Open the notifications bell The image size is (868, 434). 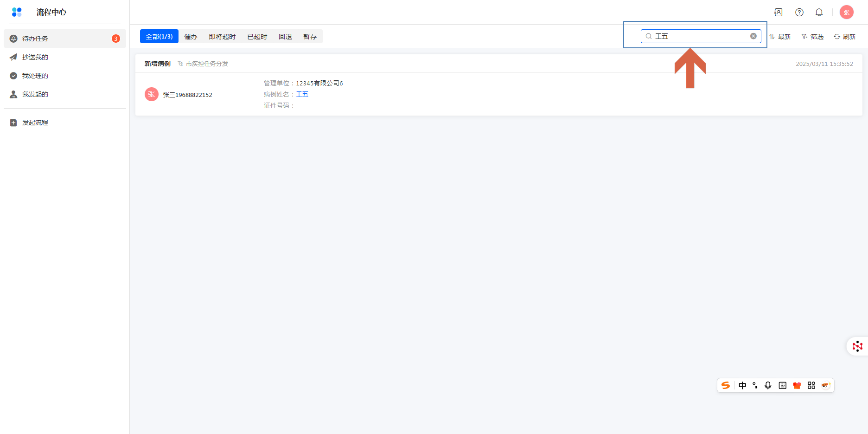click(819, 13)
